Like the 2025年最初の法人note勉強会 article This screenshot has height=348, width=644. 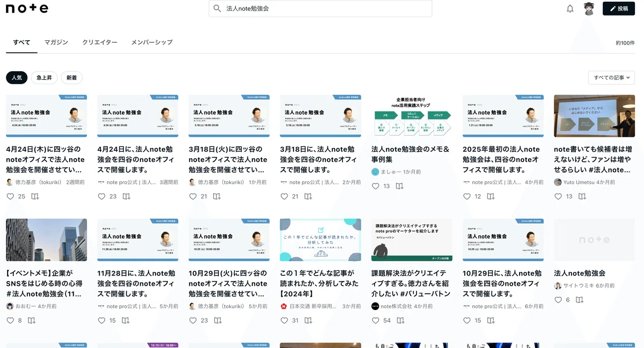pyautogui.click(x=467, y=196)
